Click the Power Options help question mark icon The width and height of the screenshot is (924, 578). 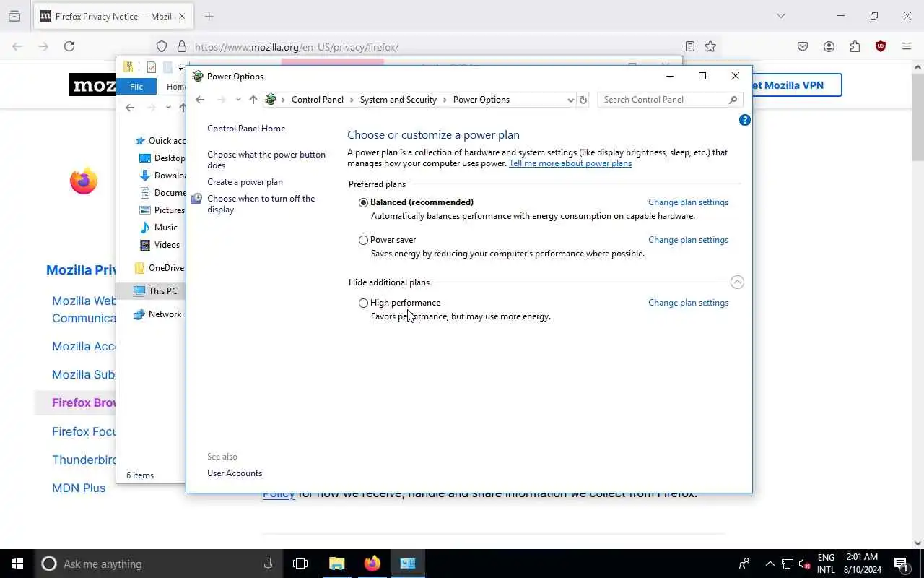[745, 120]
